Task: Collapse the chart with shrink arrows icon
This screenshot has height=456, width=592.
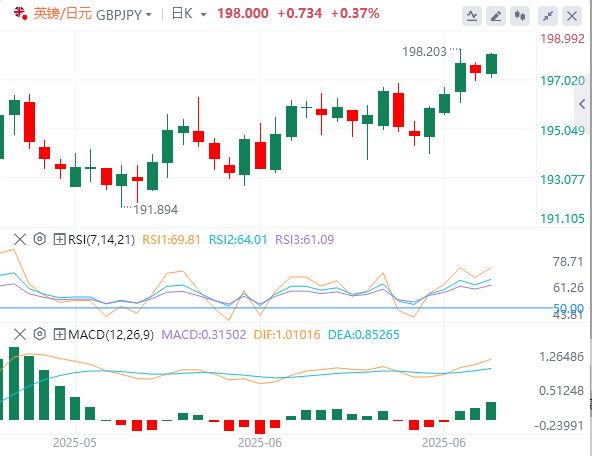Action: (548, 16)
